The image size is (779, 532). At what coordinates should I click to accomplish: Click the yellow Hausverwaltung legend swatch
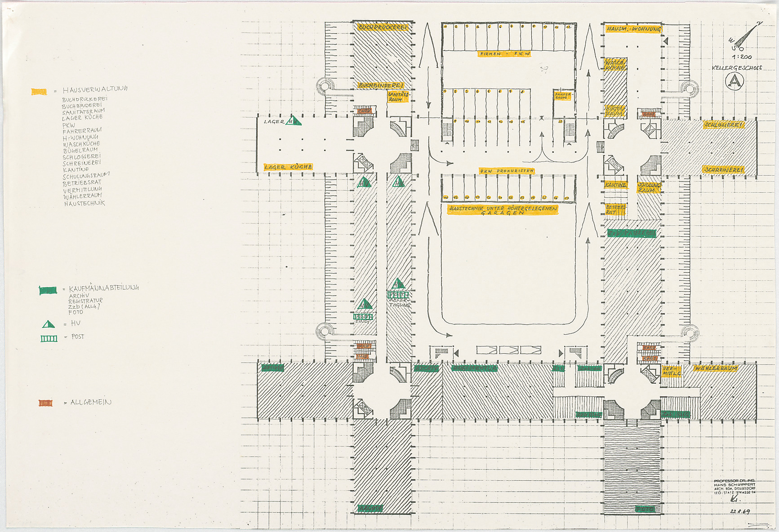coord(39,92)
